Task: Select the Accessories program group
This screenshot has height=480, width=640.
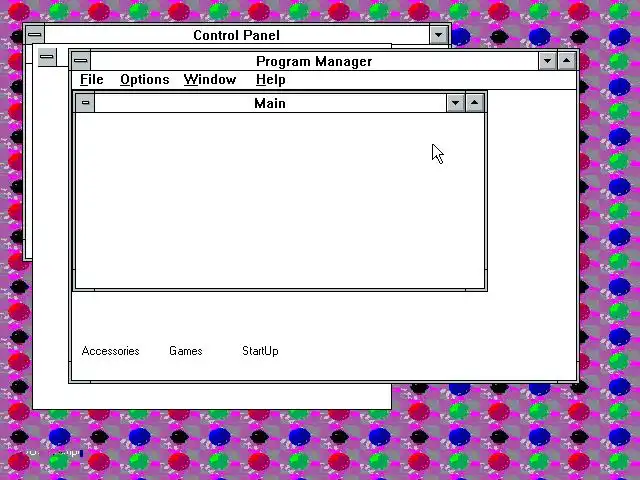Action: click(x=110, y=351)
